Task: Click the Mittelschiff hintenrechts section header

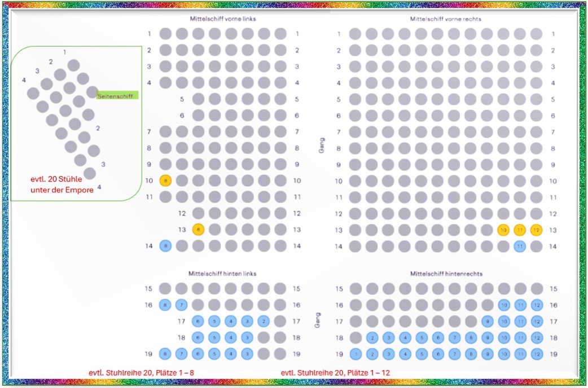Action: click(446, 272)
